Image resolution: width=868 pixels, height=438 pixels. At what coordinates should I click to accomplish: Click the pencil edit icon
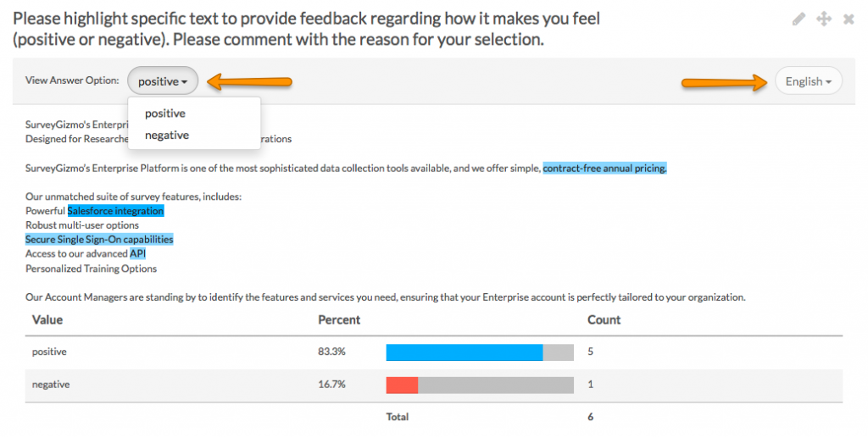tap(798, 19)
